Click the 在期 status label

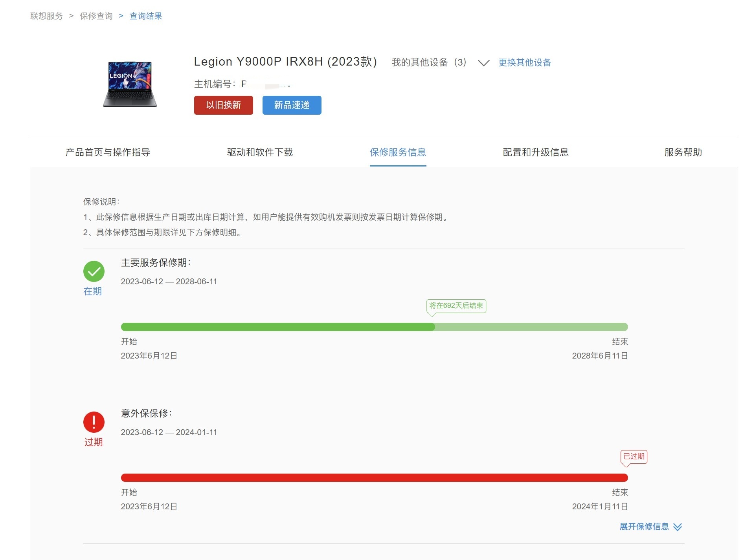point(92,291)
